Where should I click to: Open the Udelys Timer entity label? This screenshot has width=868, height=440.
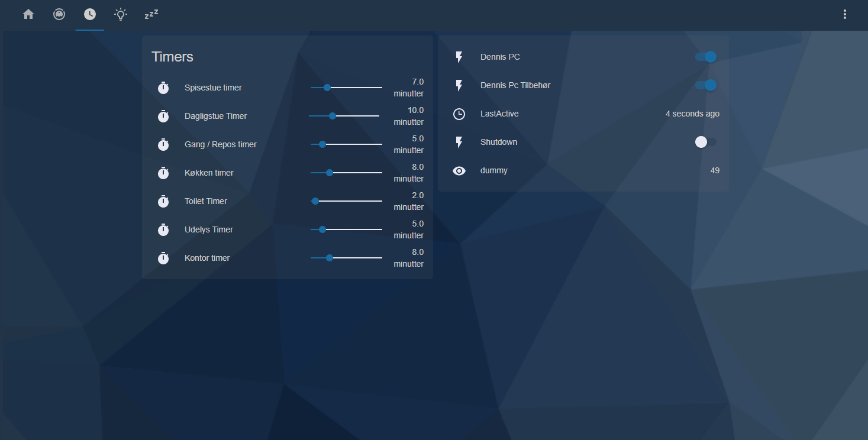pyautogui.click(x=209, y=229)
